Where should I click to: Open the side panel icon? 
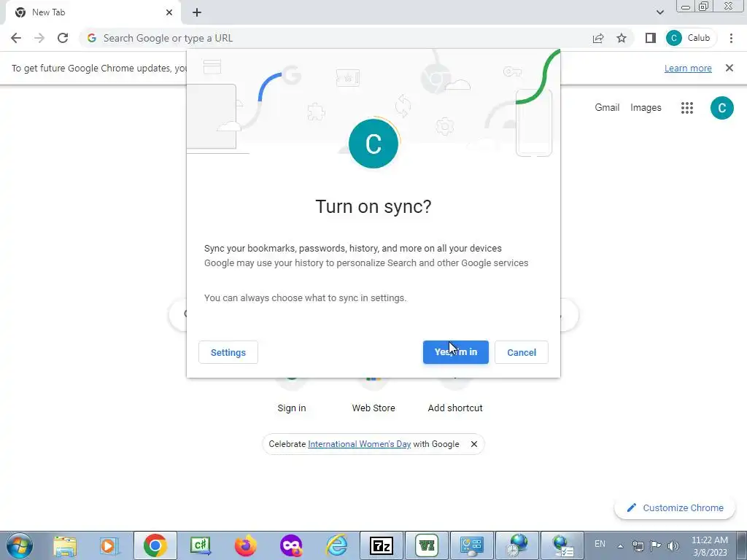(650, 38)
